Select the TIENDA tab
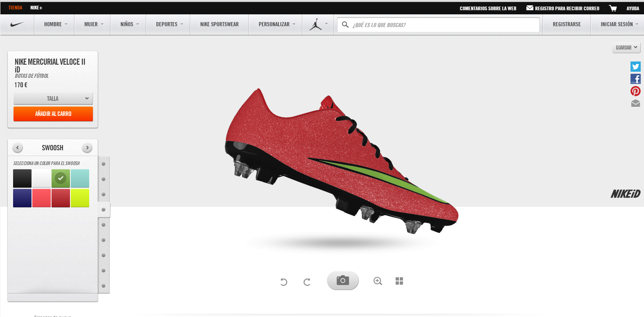Viewport: 644px width, 317px height. click(15, 8)
